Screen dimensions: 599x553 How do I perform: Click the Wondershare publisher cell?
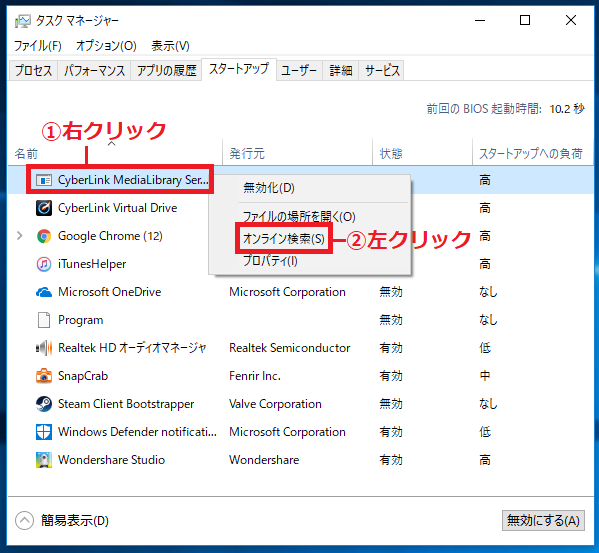click(x=264, y=460)
